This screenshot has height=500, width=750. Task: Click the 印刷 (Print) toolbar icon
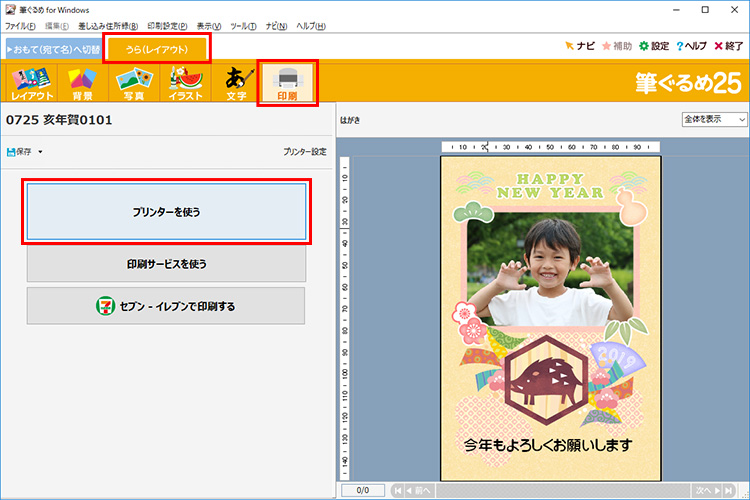point(288,84)
